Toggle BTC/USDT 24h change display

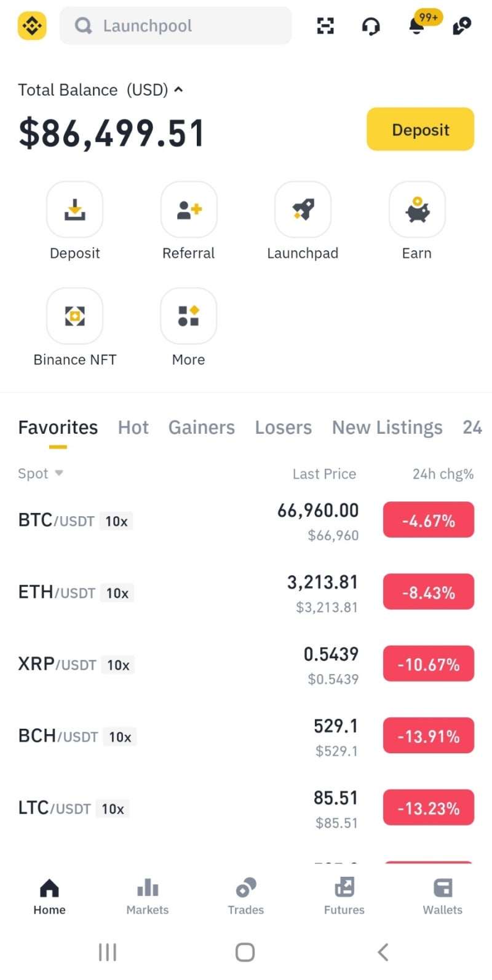click(429, 520)
